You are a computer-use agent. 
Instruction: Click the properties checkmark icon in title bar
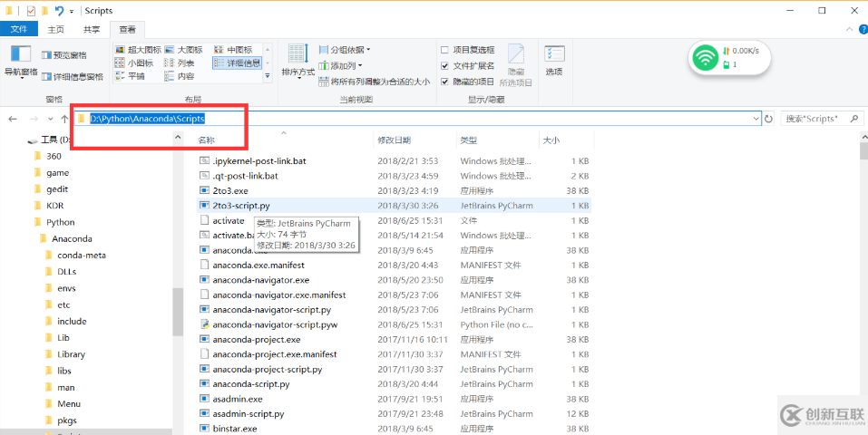point(31,11)
